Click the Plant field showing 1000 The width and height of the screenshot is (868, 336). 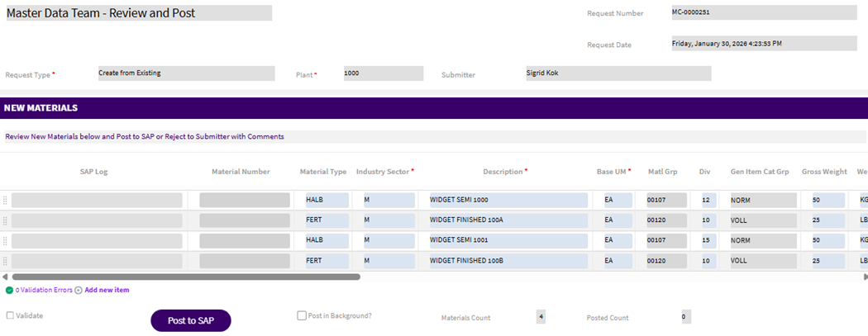click(383, 73)
